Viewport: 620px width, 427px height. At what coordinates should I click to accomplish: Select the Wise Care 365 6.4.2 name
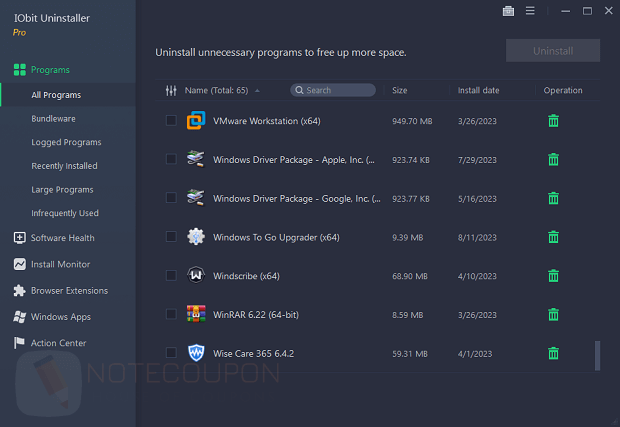tap(253, 353)
